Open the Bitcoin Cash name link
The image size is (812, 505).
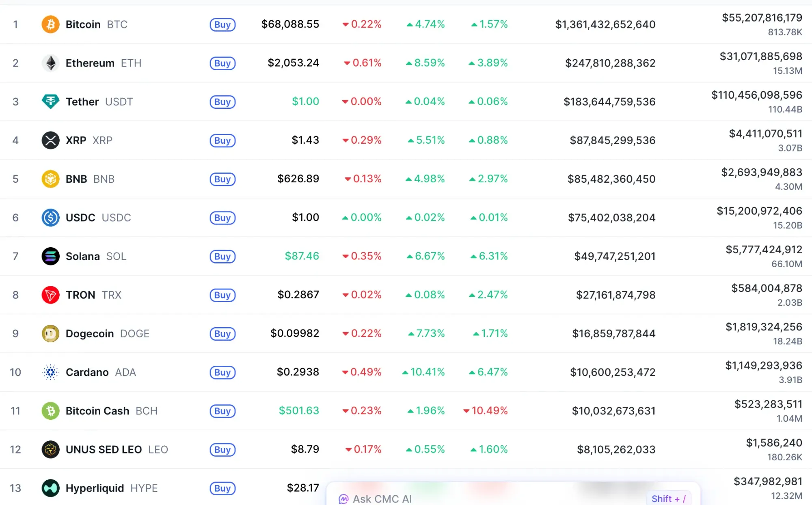(x=97, y=411)
